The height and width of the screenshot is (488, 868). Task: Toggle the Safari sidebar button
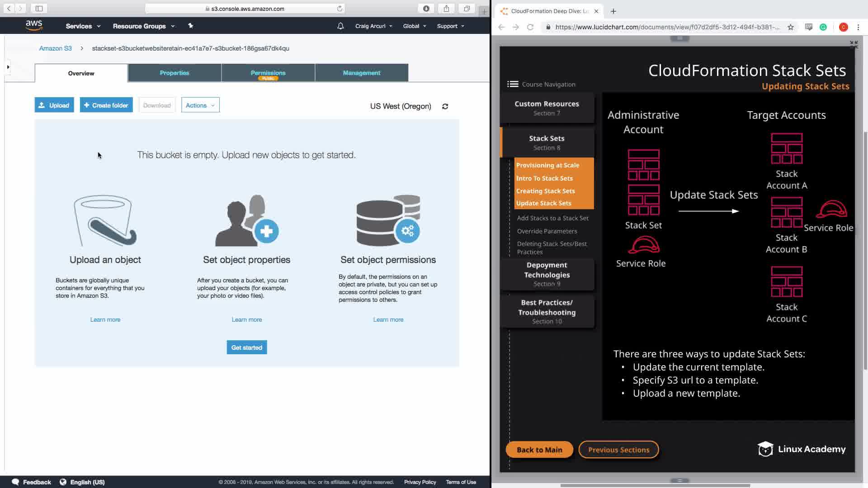(39, 9)
